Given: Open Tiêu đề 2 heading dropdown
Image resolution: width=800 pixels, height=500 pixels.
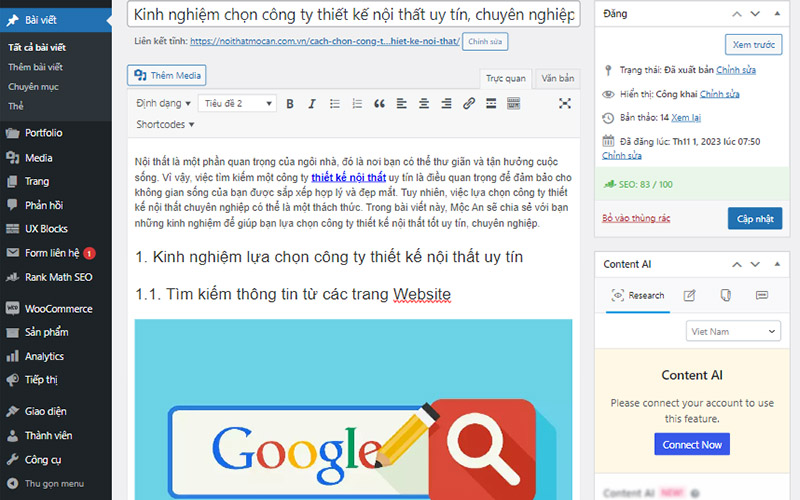Looking at the screenshot, I should 237,104.
